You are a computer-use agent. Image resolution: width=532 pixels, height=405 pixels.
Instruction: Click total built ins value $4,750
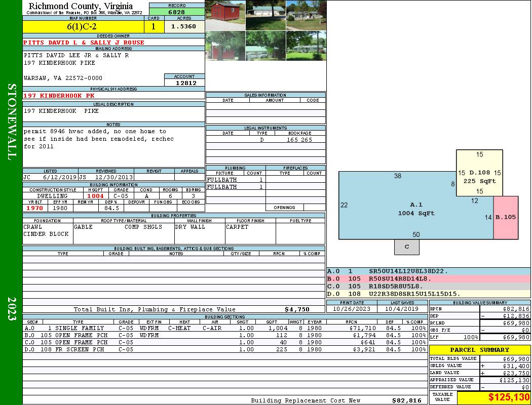coord(297,309)
